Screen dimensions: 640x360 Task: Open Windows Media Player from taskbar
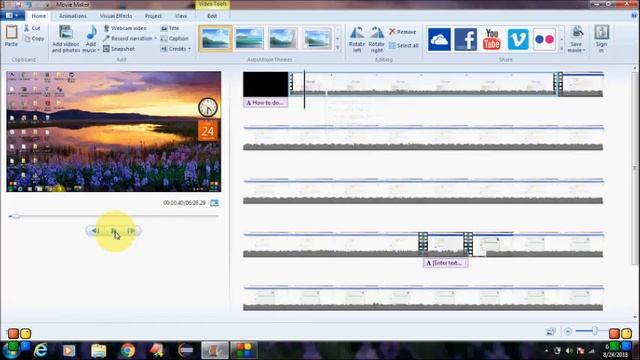point(69,350)
